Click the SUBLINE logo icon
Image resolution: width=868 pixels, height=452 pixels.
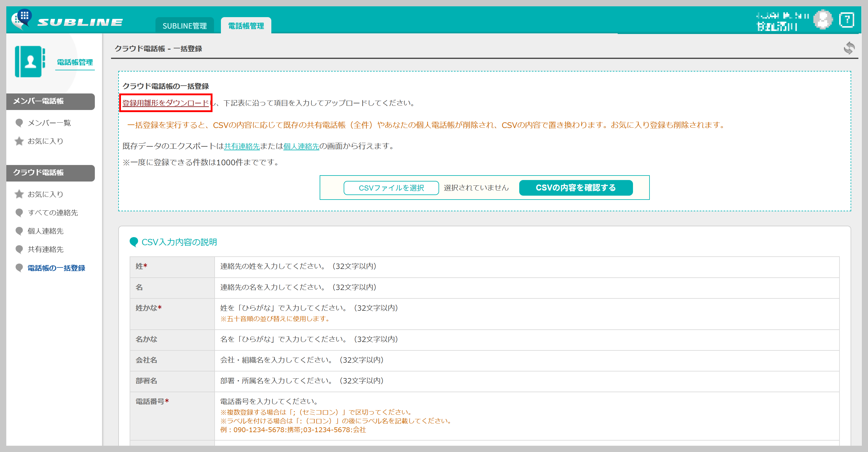point(22,20)
